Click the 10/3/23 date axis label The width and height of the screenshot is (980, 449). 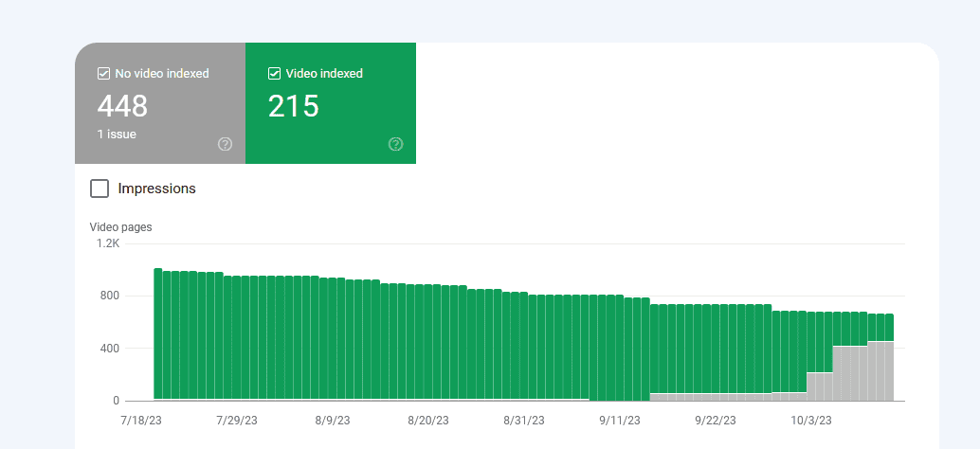(811, 420)
